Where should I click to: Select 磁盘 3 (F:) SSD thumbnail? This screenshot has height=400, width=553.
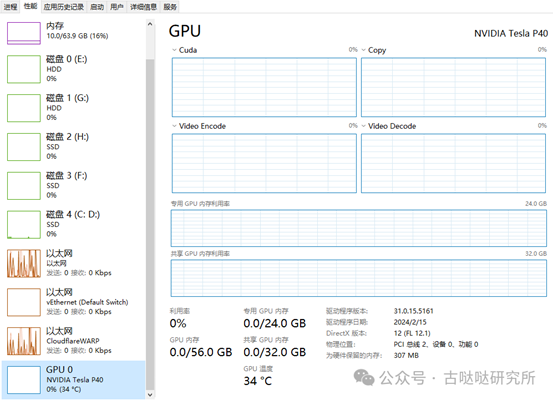[x=24, y=186]
